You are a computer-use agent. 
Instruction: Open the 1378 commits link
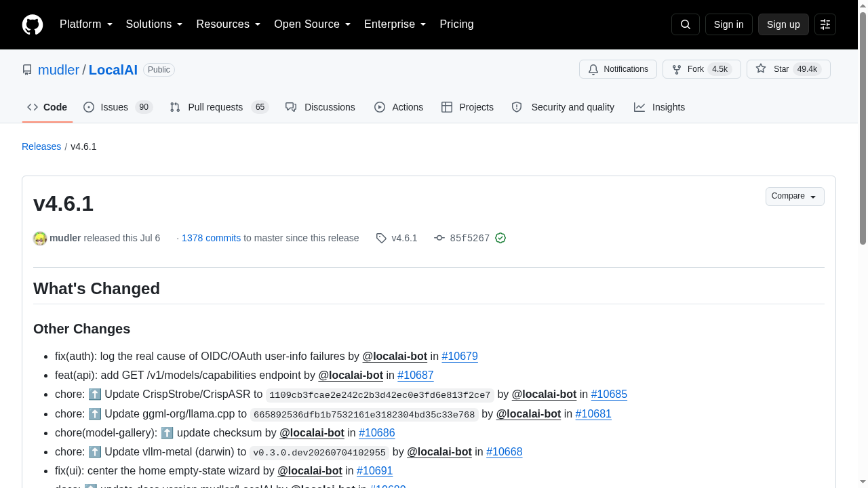point(211,238)
